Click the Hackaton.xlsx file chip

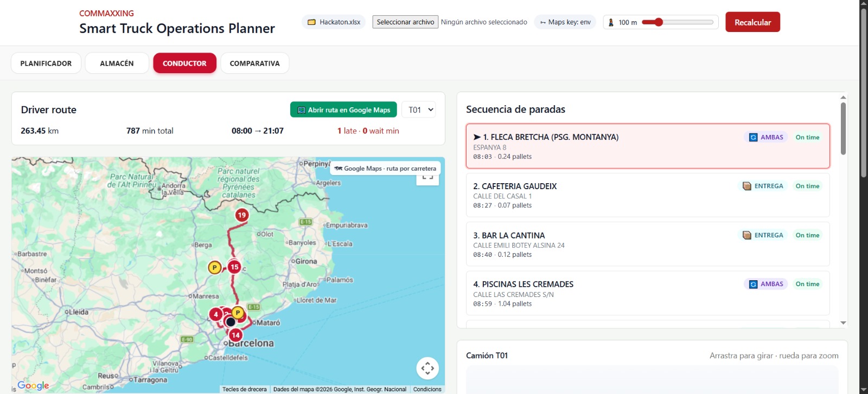[334, 22]
